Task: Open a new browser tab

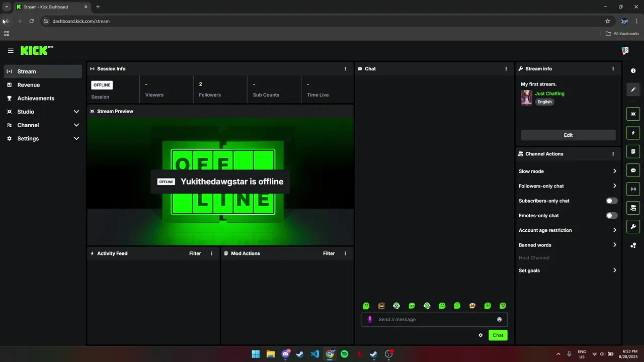Action: (98, 7)
